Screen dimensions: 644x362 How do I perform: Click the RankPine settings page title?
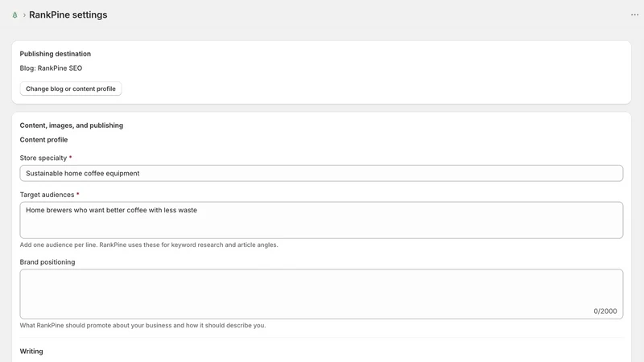68,14
